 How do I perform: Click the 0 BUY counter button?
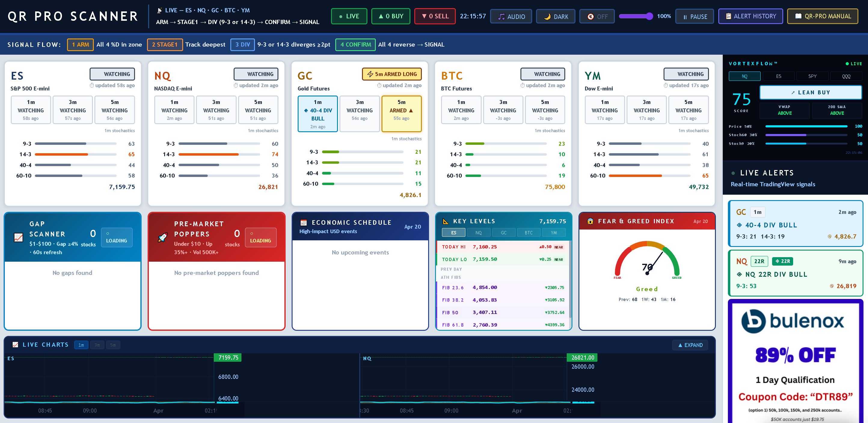coord(391,16)
